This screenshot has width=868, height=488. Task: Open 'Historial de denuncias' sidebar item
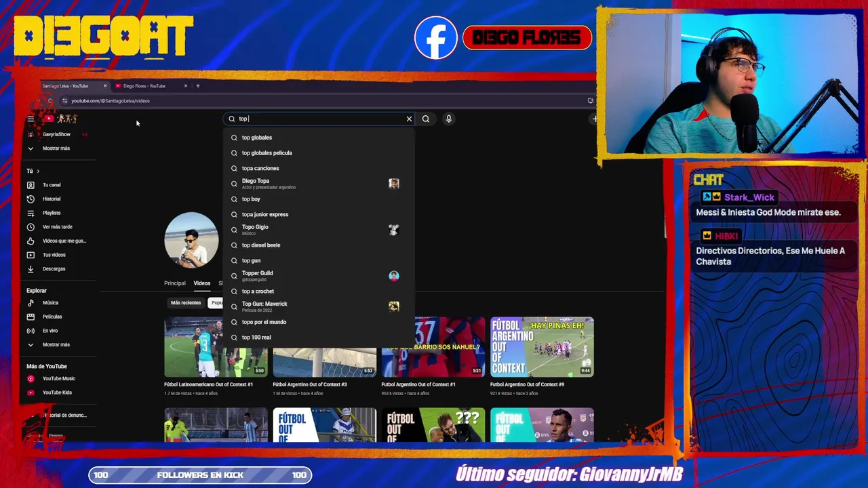[x=58, y=415]
